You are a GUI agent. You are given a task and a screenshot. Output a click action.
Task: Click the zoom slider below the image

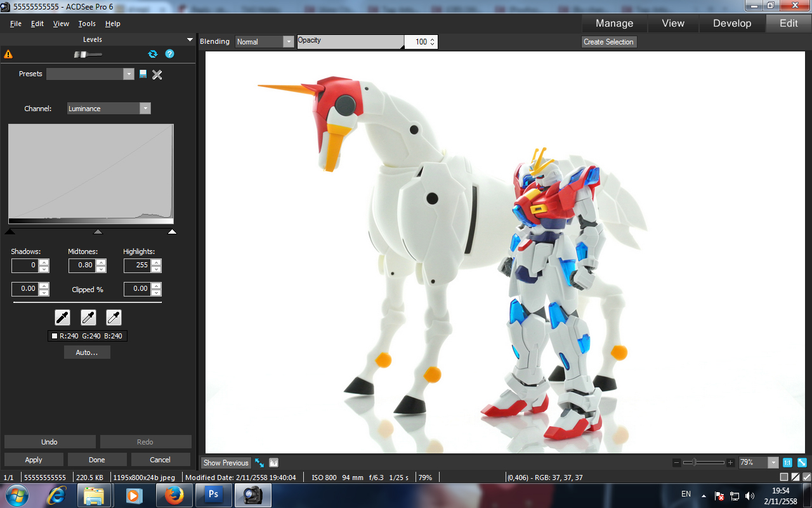(x=704, y=463)
